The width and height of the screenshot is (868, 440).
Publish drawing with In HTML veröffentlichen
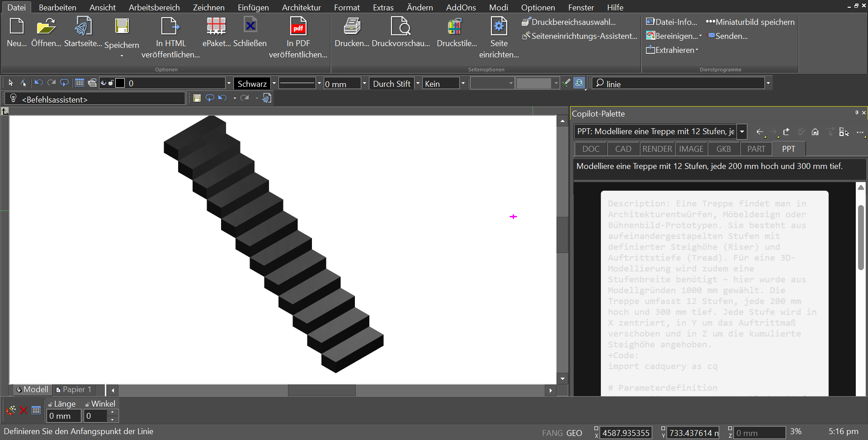coord(170,26)
